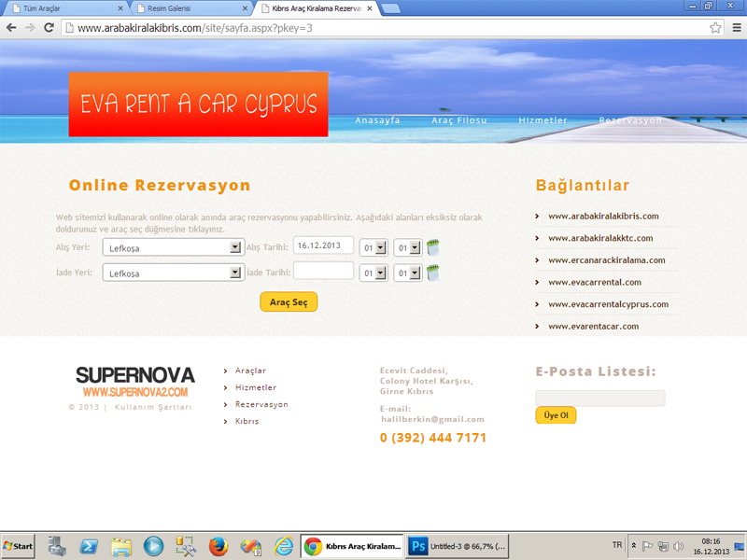The height and width of the screenshot is (560, 747).
Task: Open the return minute dropdown
Action: (x=408, y=273)
